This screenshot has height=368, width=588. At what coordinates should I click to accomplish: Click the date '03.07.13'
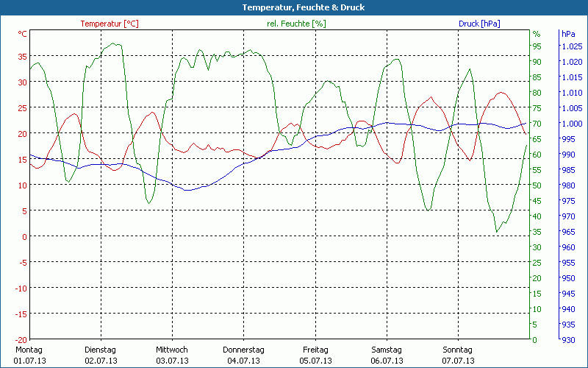coord(172,361)
